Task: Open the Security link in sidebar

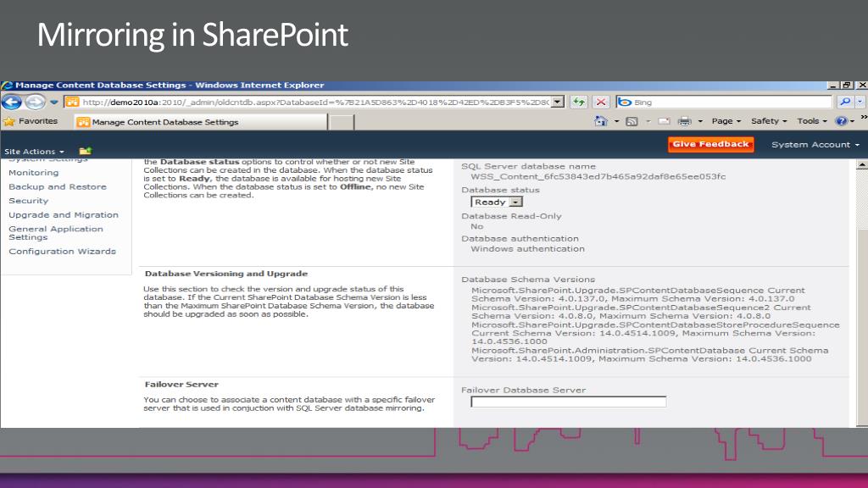Action: coord(28,201)
